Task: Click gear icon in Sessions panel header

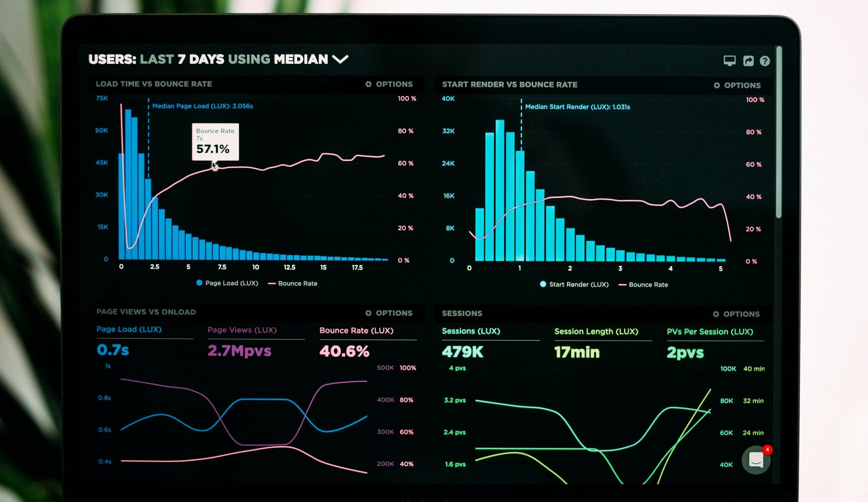Action: 716,314
